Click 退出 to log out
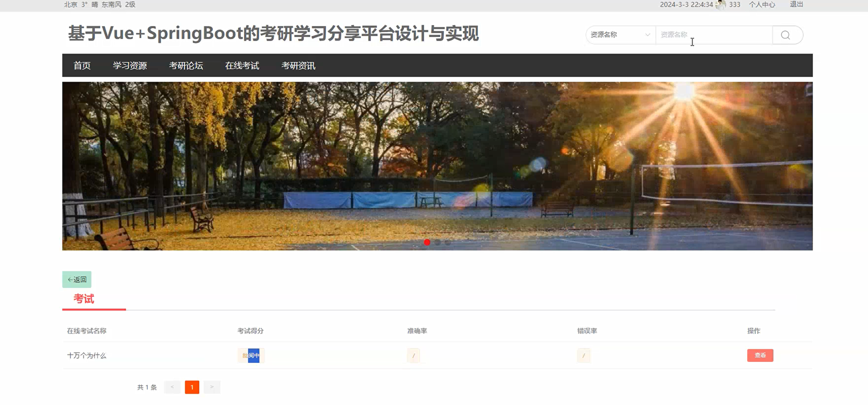Viewport: 868px width, 405px height. [x=796, y=4]
